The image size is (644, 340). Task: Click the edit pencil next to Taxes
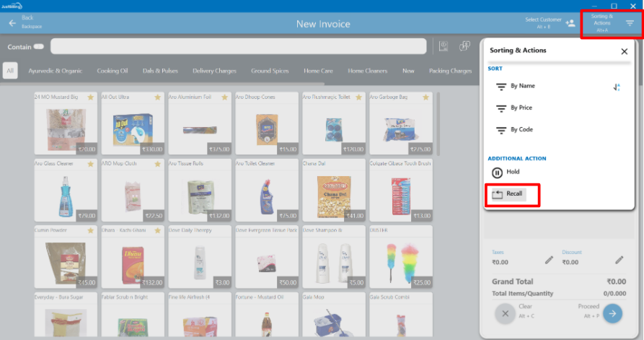[549, 260]
